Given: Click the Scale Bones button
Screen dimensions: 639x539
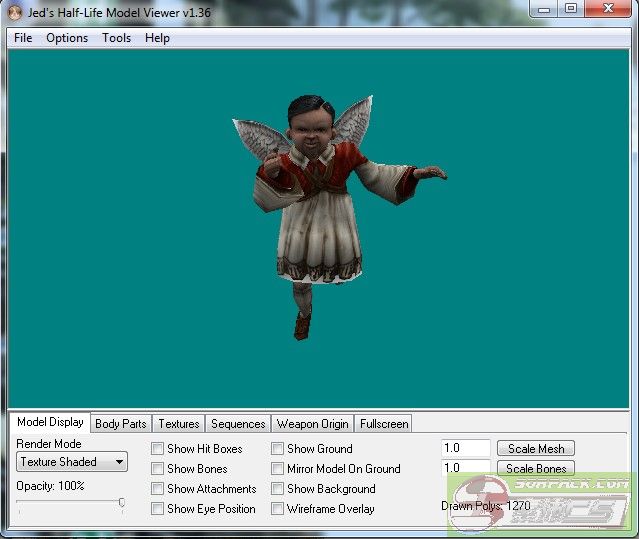Looking at the screenshot, I should [536, 468].
